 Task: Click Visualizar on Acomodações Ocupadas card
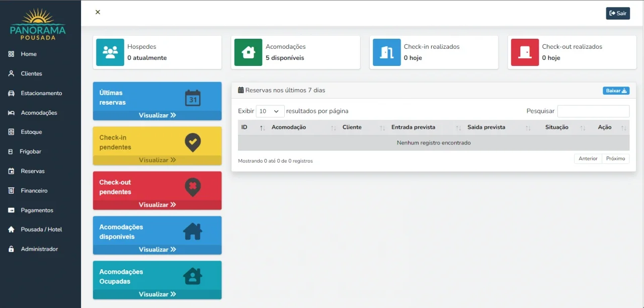157,294
